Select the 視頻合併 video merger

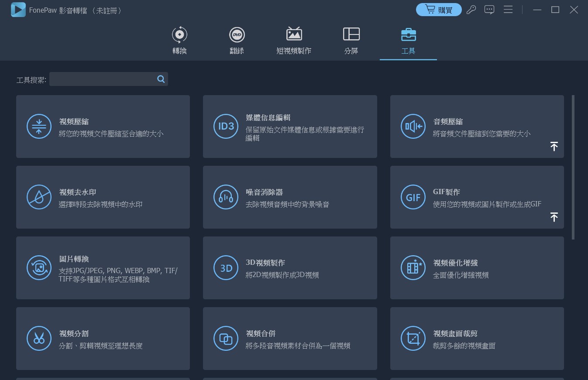pyautogui.click(x=290, y=338)
